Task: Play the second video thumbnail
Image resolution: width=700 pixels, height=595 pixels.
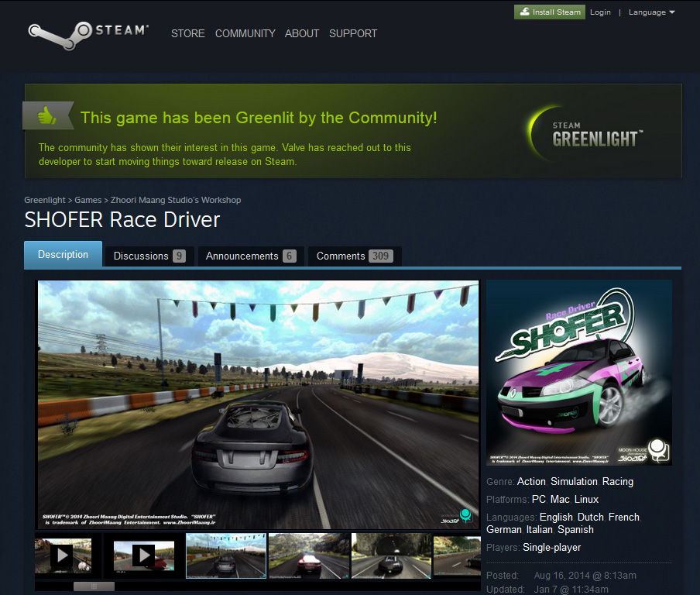Action: pos(144,555)
